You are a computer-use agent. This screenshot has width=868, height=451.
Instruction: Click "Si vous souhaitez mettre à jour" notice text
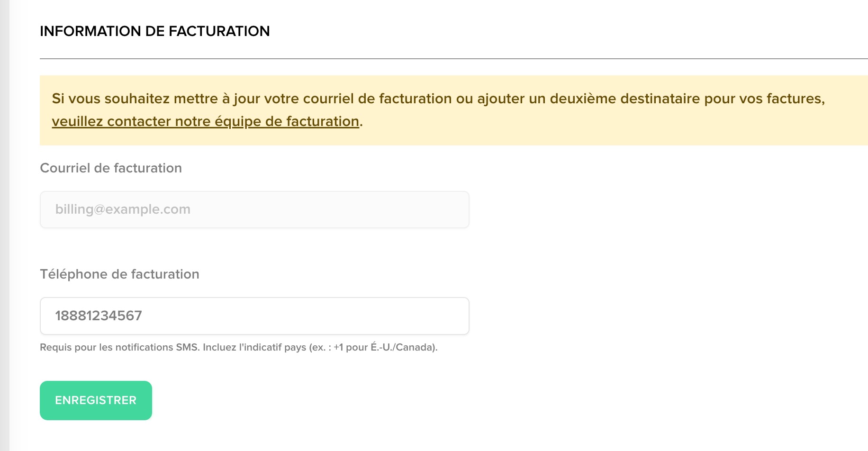[135, 99]
